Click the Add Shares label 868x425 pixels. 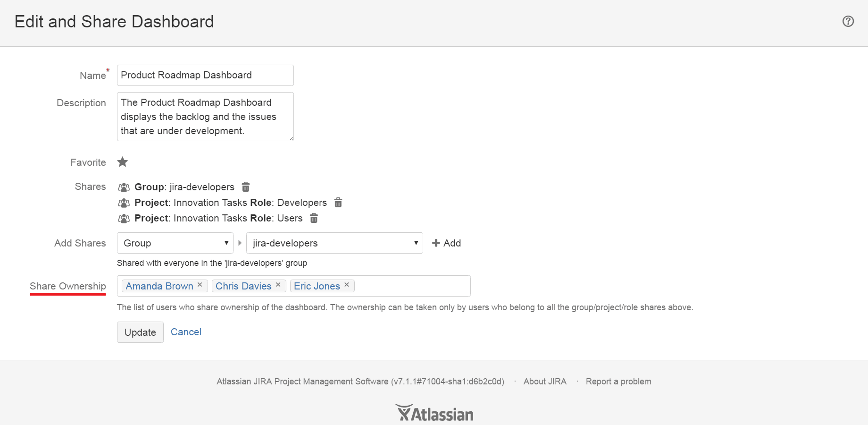(80, 243)
